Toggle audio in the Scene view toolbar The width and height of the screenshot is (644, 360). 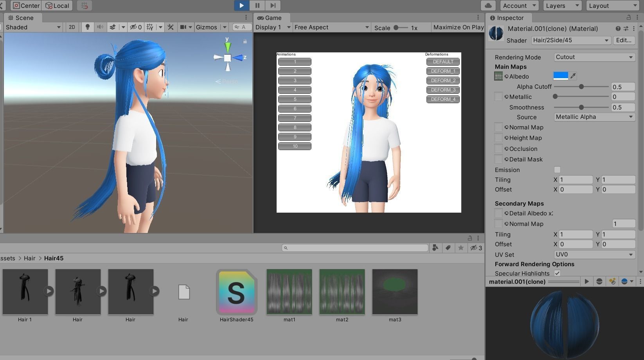[x=100, y=27]
